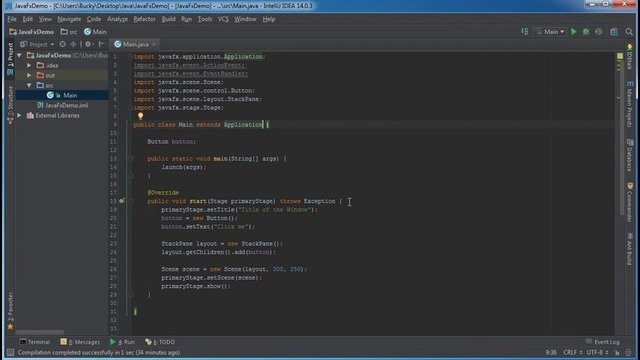Click Main breadcrumb in navigation bar
The height and width of the screenshot is (360, 640).
point(95,32)
